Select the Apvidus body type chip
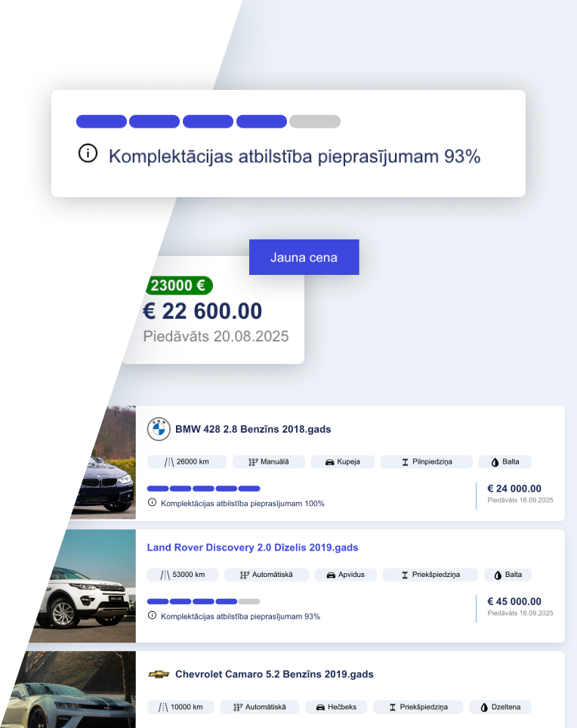The height and width of the screenshot is (728, 577). [x=345, y=575]
